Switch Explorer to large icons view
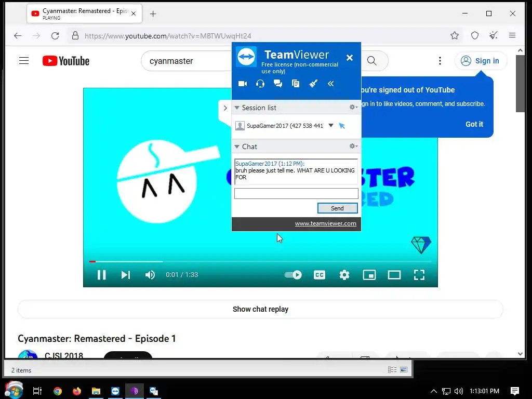The width and height of the screenshot is (532, 399). (404, 370)
